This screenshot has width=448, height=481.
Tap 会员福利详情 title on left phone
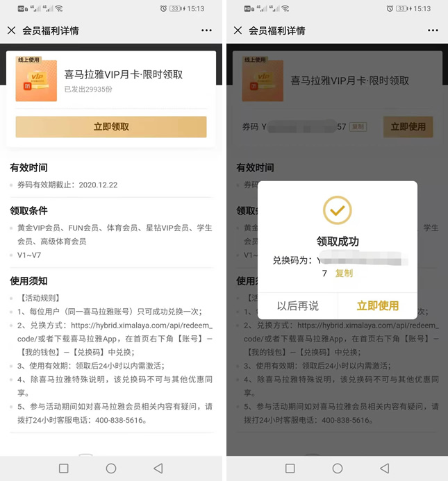click(51, 31)
